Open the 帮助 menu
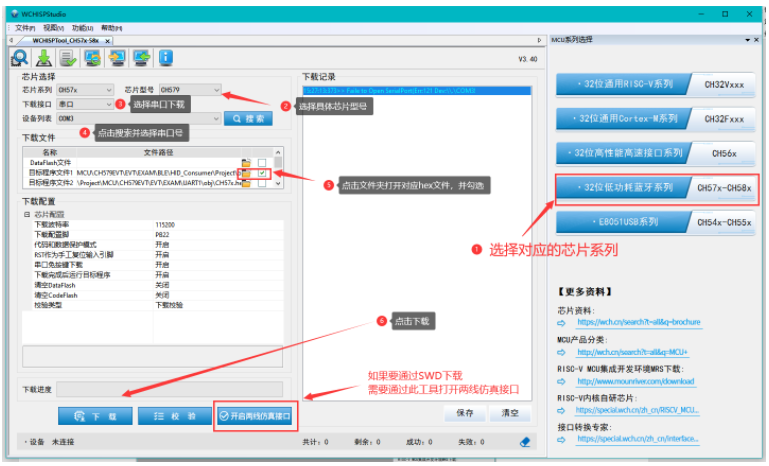Screen dimensions: 769x466 [x=112, y=28]
